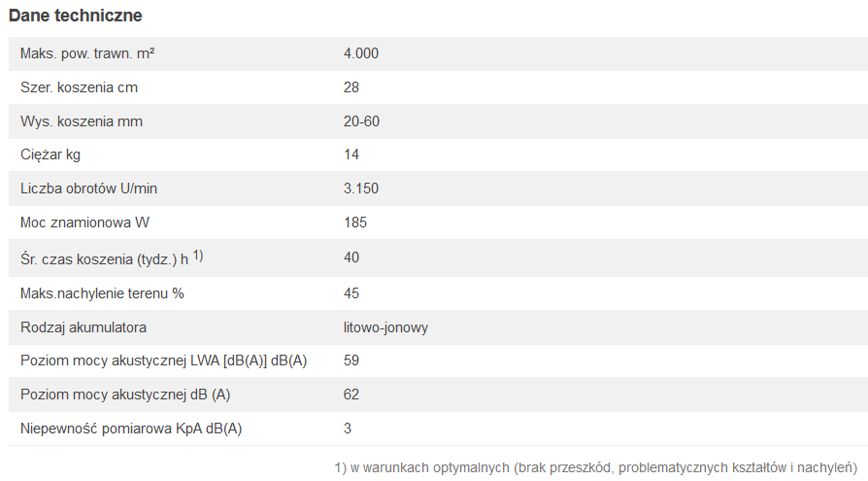Viewport: 868px width, 481px height.
Task: Click the 'Rodzaj akumulatora' label
Action: click(x=83, y=327)
